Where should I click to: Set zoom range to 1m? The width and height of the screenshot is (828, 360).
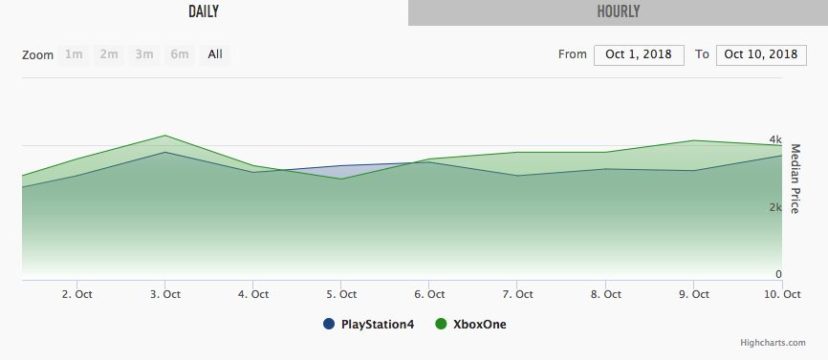pyautogui.click(x=73, y=54)
